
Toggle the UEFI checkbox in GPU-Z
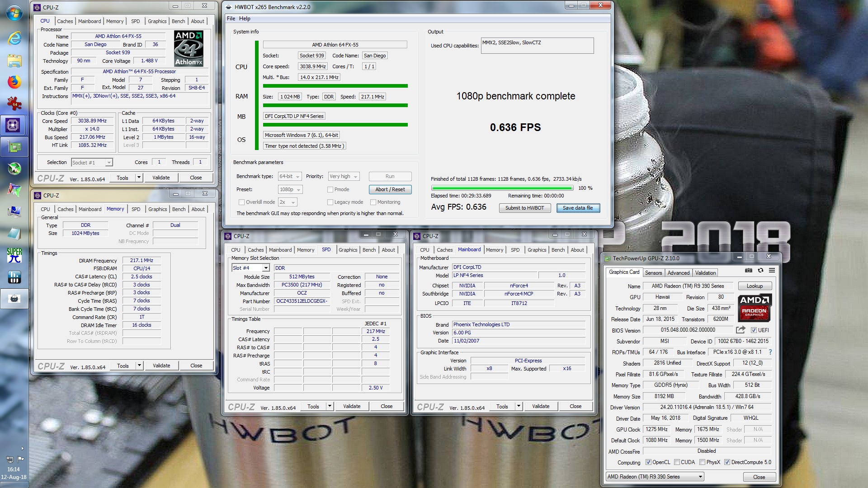754,330
